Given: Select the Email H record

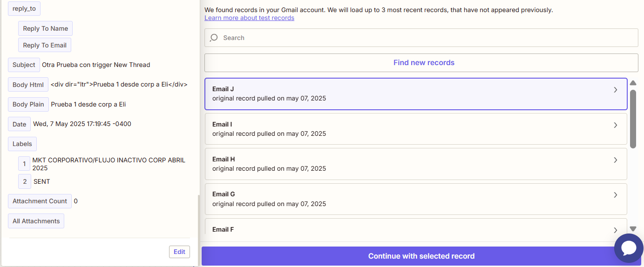Looking at the screenshot, I should click(416, 164).
